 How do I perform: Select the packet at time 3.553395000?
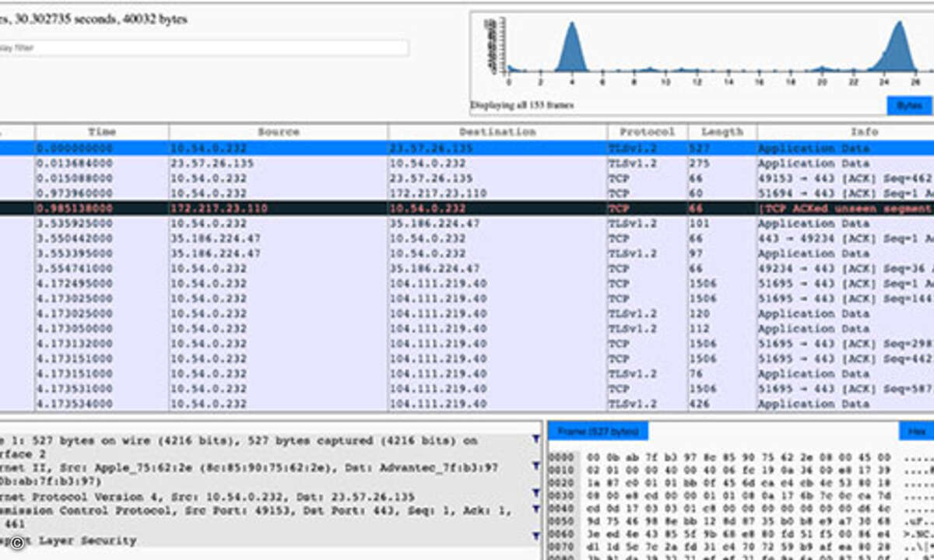(467, 254)
